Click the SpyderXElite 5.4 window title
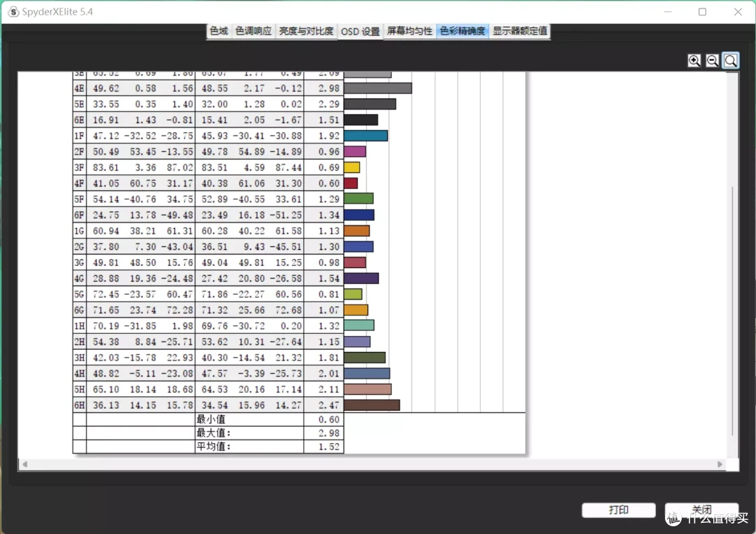 click(57, 12)
